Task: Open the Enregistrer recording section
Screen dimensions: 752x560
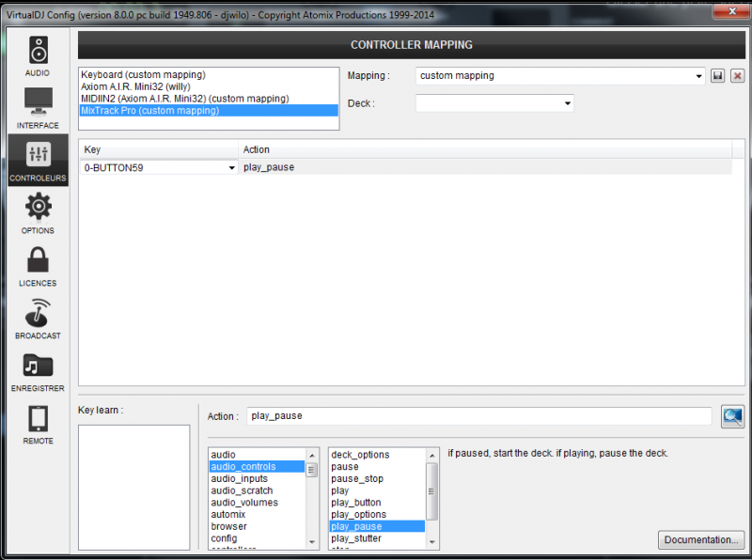Action: click(38, 371)
